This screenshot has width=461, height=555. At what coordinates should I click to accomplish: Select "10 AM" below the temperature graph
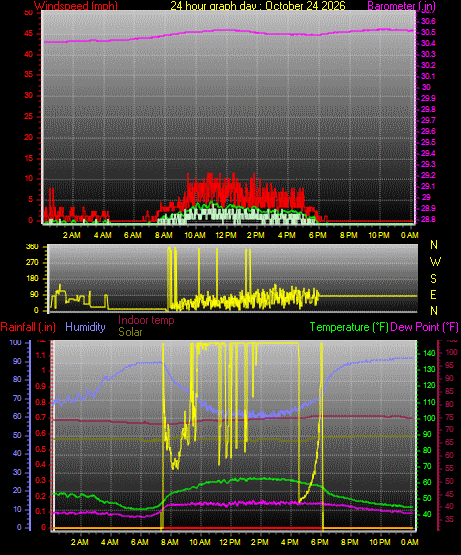point(200,542)
